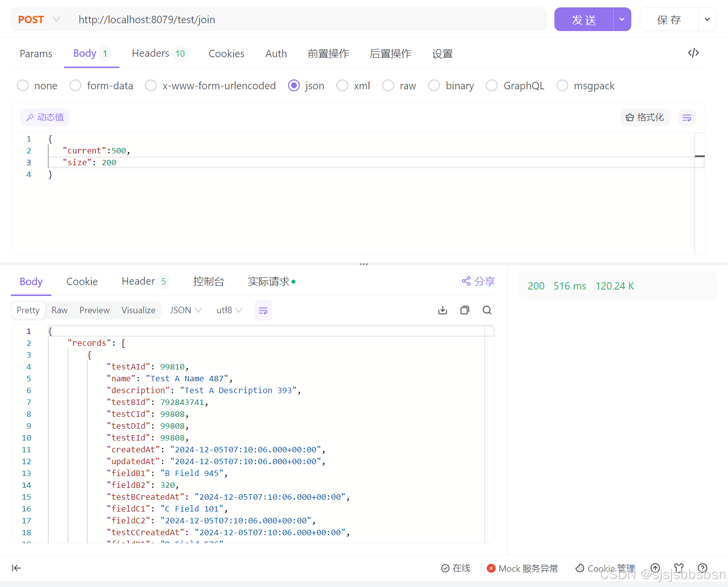728x587 pixels.
Task: Open the code snippet generator icon
Action: pyautogui.click(x=693, y=53)
